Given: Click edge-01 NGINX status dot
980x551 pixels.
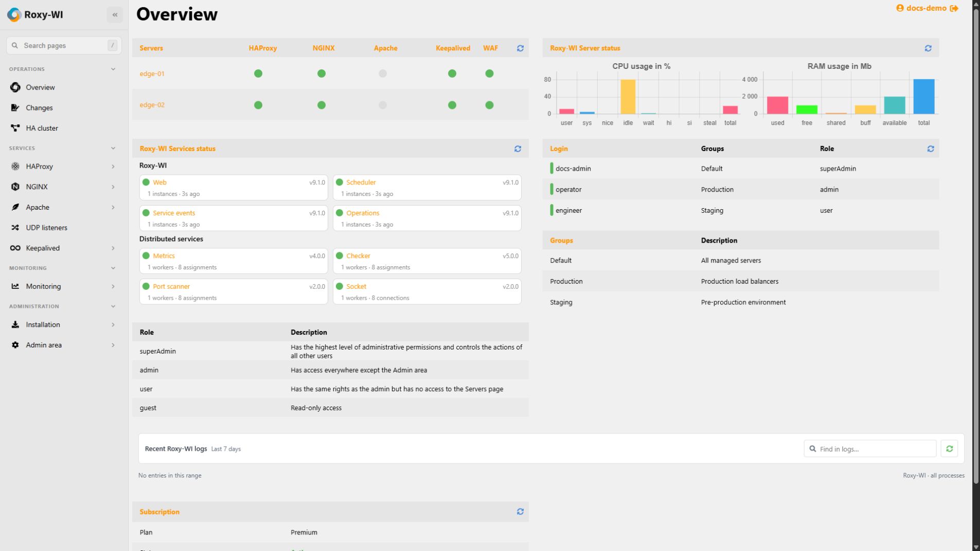Looking at the screenshot, I should [322, 74].
